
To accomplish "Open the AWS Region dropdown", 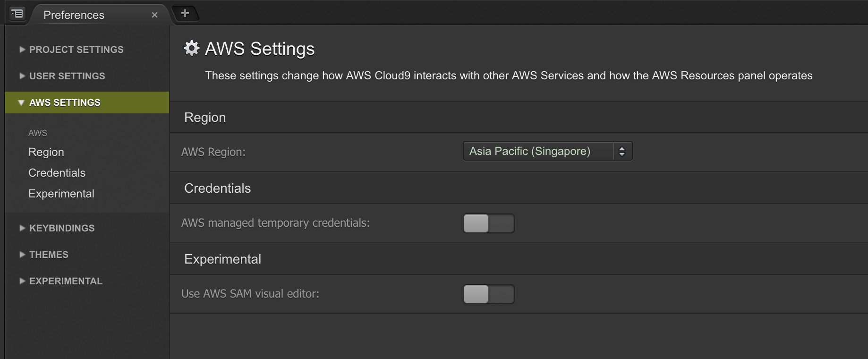I will click(547, 151).
